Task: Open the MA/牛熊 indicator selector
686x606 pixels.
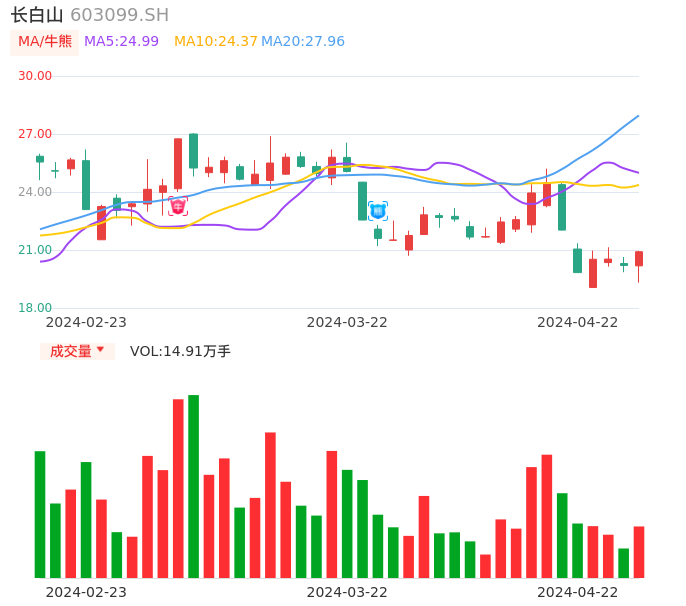Action: coord(45,41)
